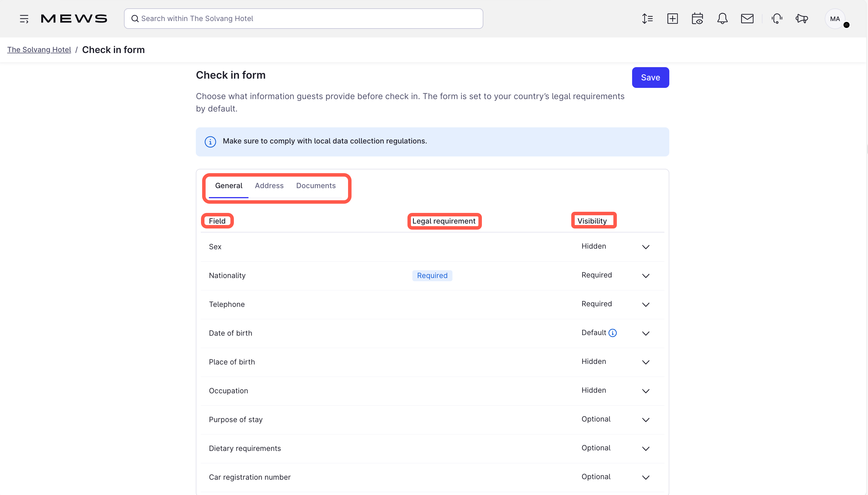Screen dimensions: 868x495
Task: Click the Field column header
Action: (217, 221)
